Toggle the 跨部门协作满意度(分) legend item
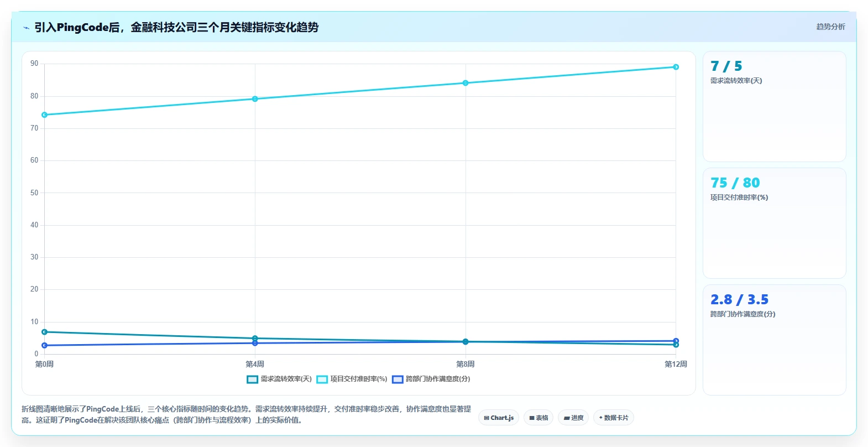The image size is (868, 447). tap(431, 379)
